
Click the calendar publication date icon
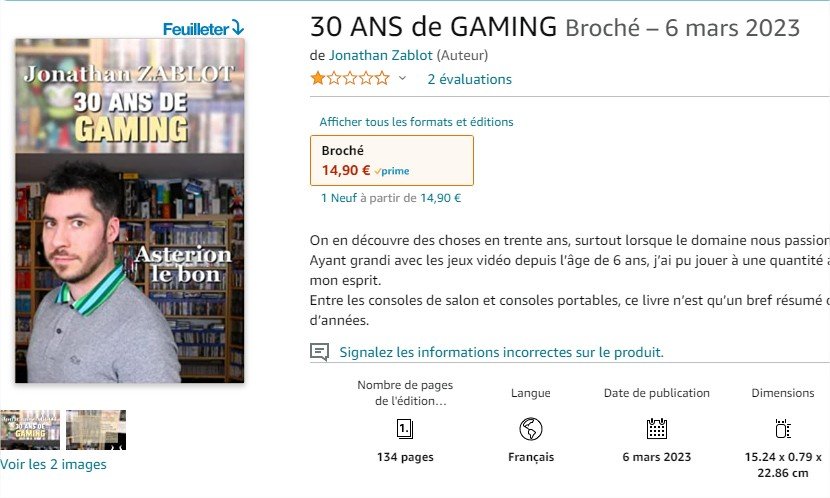(656, 429)
